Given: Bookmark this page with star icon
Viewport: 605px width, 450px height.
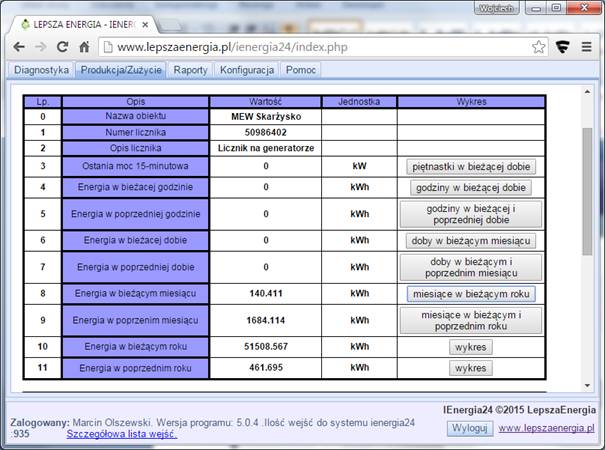Looking at the screenshot, I should [538, 47].
